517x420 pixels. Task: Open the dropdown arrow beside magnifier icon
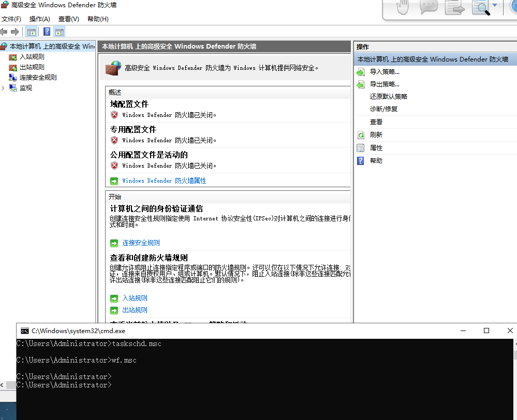495,5
